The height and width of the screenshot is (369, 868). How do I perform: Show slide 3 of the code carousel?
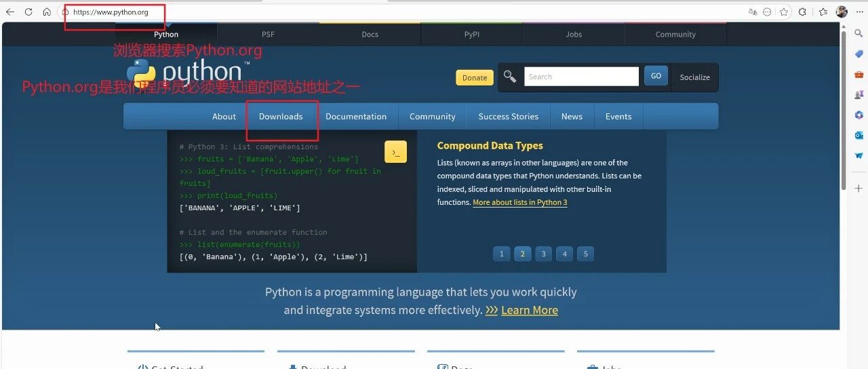pyautogui.click(x=543, y=254)
